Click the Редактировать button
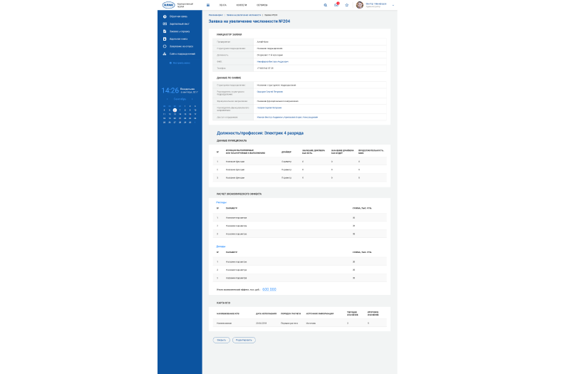Viewport: 588px width, 374px height. pyautogui.click(x=244, y=341)
